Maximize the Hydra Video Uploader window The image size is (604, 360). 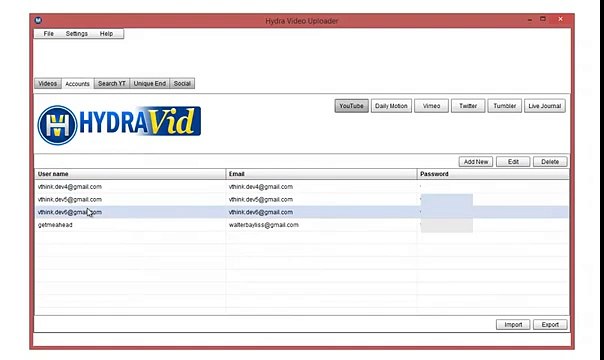[x=543, y=19]
